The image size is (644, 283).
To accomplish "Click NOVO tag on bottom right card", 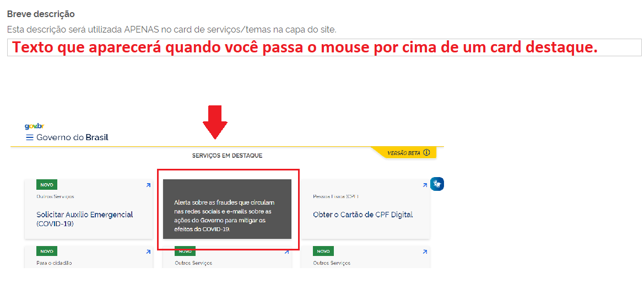I will 323,251.
